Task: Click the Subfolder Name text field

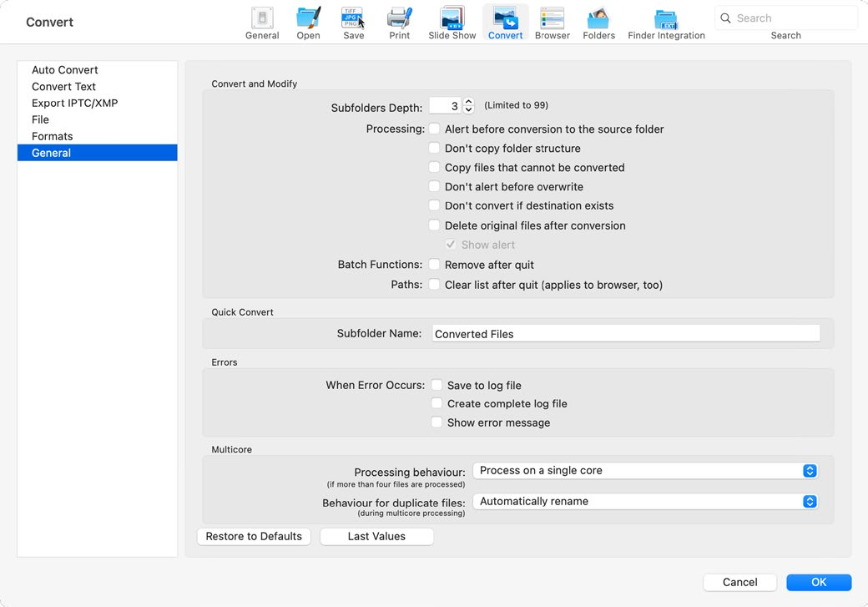Action: pyautogui.click(x=625, y=333)
